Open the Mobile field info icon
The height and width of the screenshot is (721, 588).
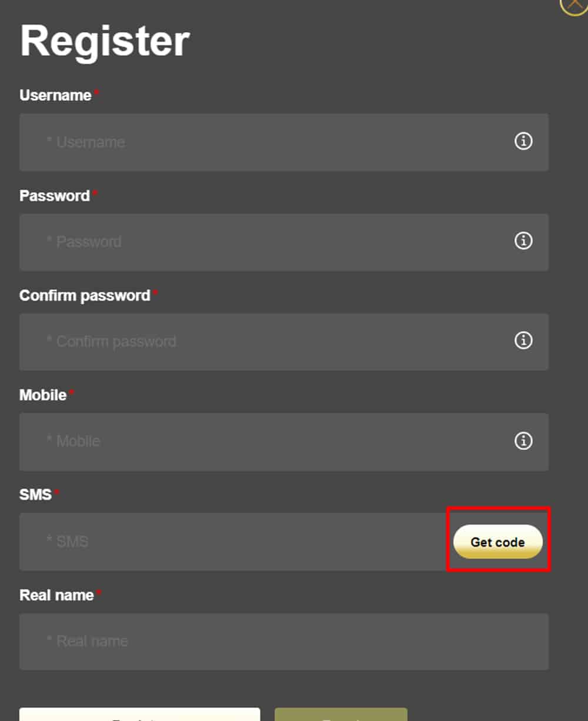(x=523, y=441)
